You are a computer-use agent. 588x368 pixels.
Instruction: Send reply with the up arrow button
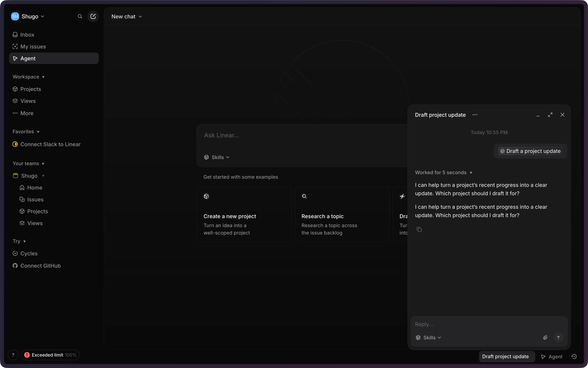(x=558, y=338)
